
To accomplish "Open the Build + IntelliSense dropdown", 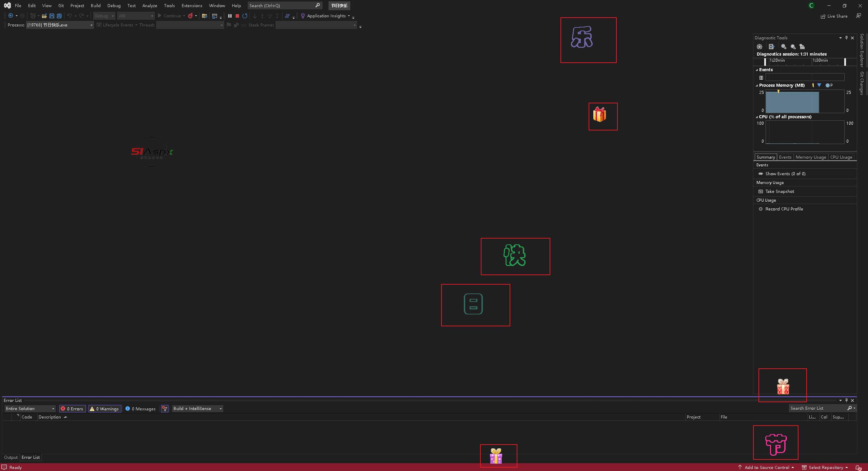I will (x=197, y=409).
